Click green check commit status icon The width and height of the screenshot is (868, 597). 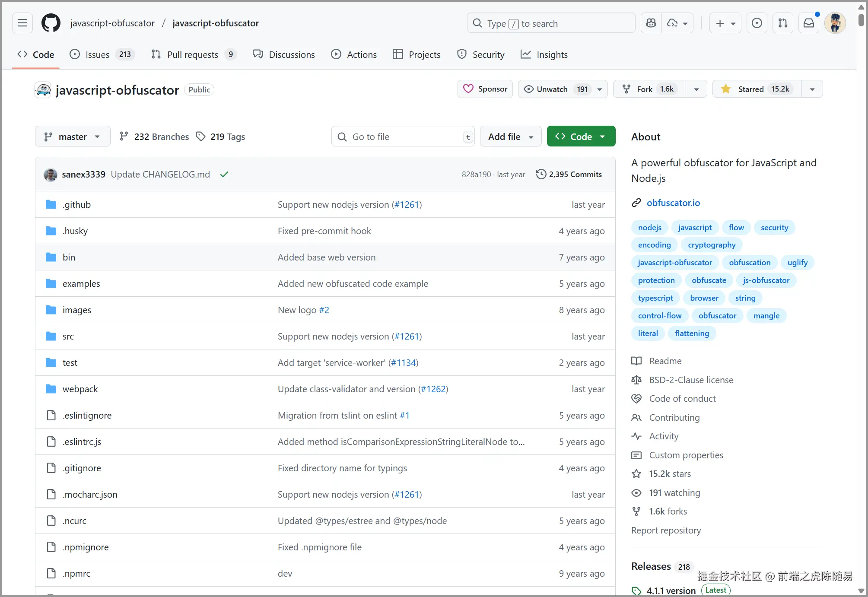224,175
